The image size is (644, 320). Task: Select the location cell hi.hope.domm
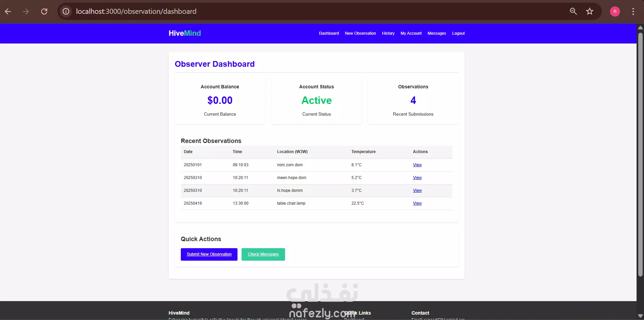pyautogui.click(x=290, y=191)
